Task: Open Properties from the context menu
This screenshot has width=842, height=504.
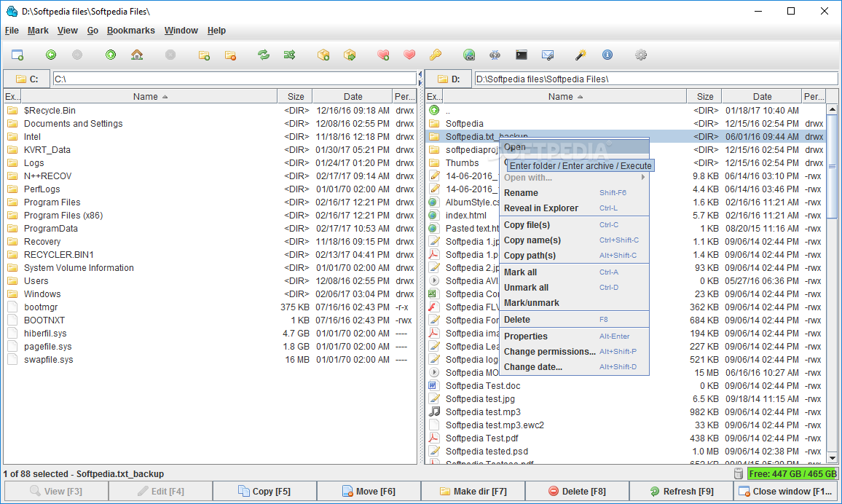Action: 574,336
